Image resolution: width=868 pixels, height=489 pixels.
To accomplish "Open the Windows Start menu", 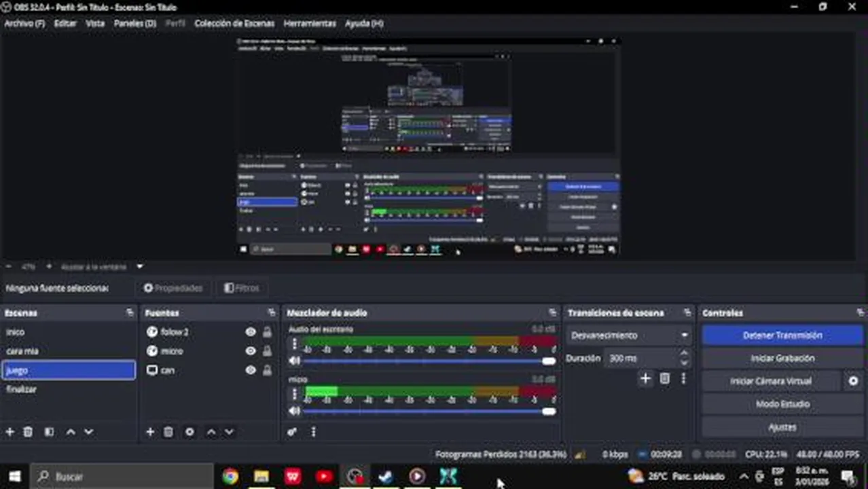I will [x=15, y=477].
